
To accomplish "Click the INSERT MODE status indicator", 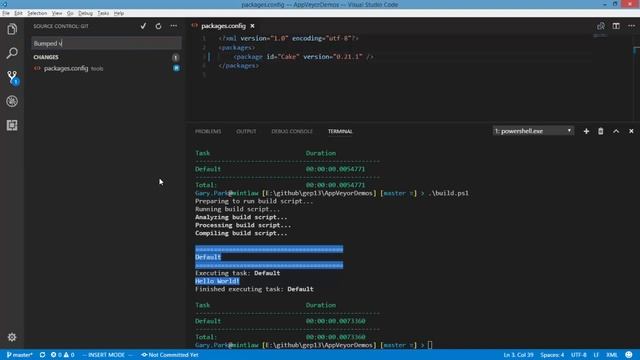I will click(106, 355).
